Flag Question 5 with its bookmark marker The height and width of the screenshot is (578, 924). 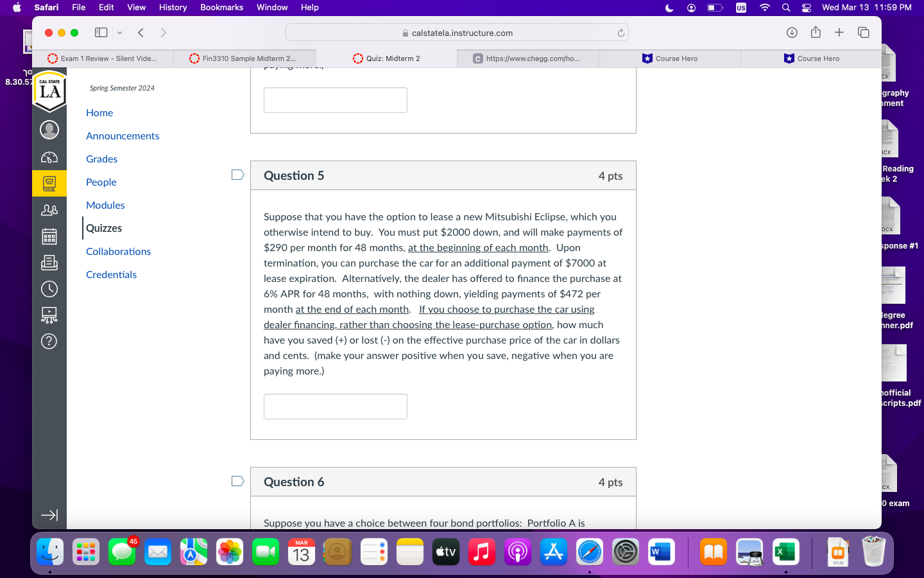click(237, 174)
